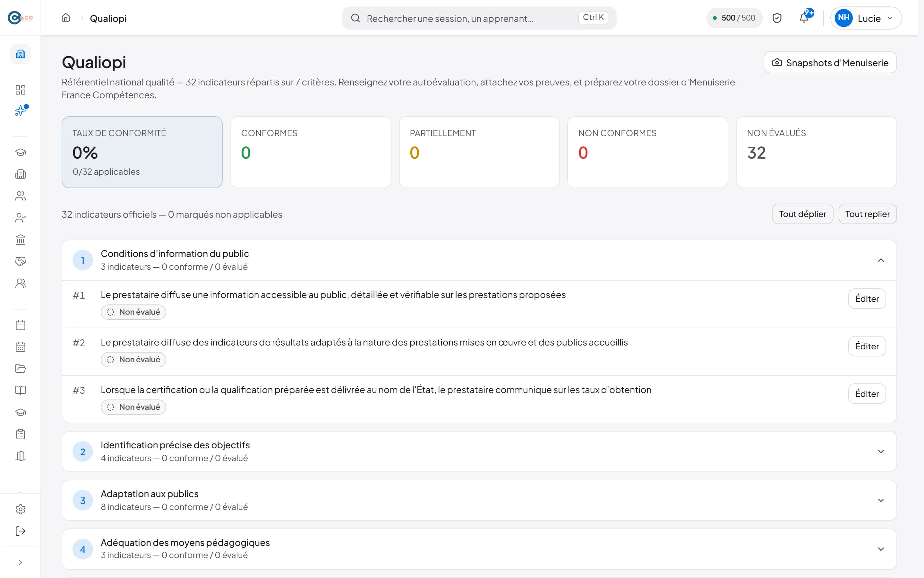The width and height of the screenshot is (924, 578).
Task: Open Snapshots d'Menuiserie button
Action: 830,63
